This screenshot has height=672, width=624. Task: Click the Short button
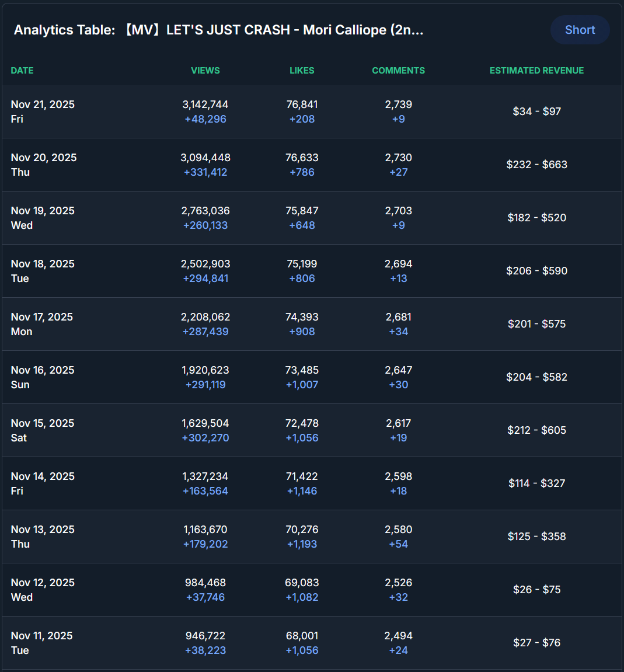[580, 30]
